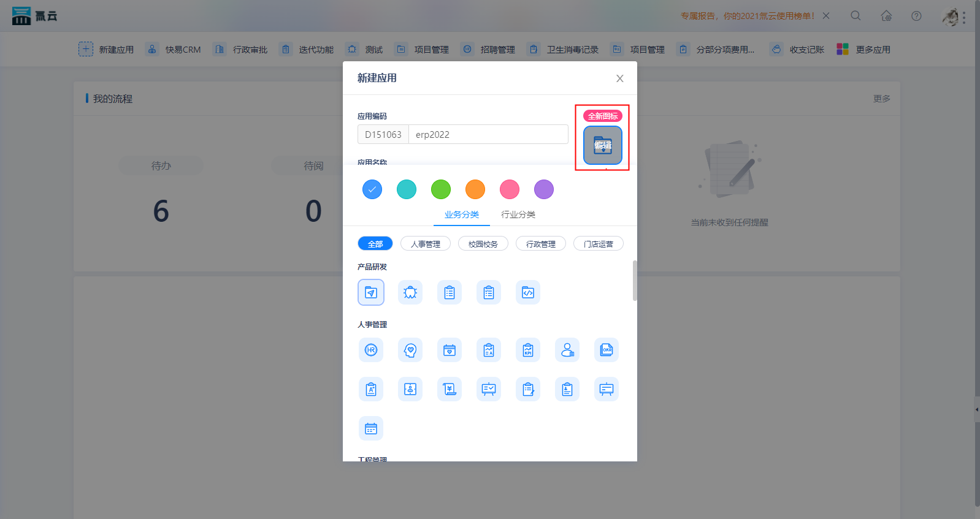The height and width of the screenshot is (519, 980).
Task: Filter icons by 行政管理
Action: coord(541,244)
